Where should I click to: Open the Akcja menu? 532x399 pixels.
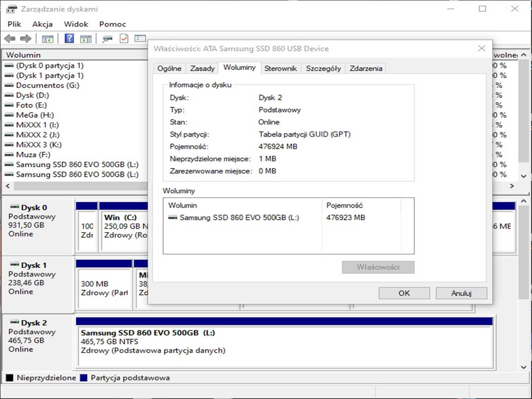[x=42, y=24]
